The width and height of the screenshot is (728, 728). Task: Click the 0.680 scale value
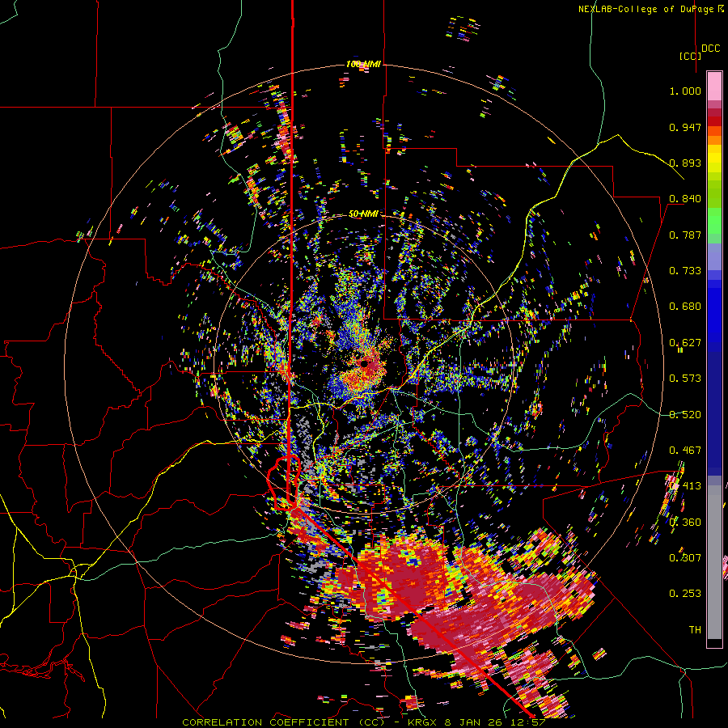point(685,307)
